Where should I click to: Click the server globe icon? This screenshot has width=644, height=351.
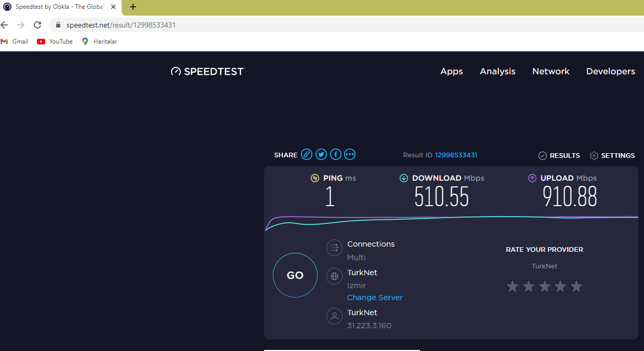point(334,276)
